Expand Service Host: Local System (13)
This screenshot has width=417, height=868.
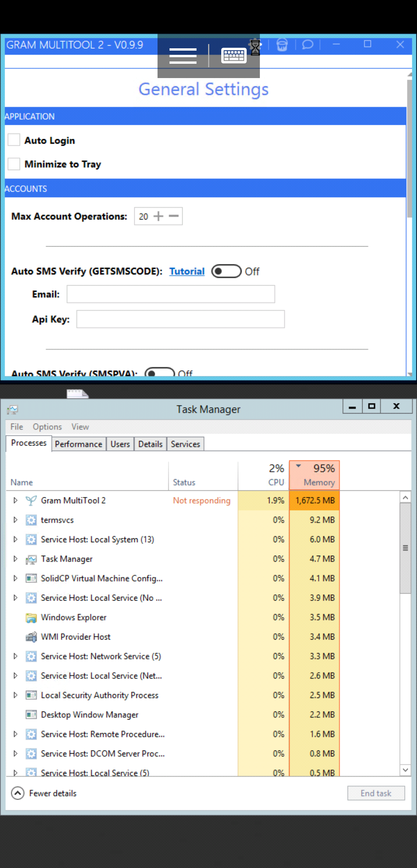[15, 539]
